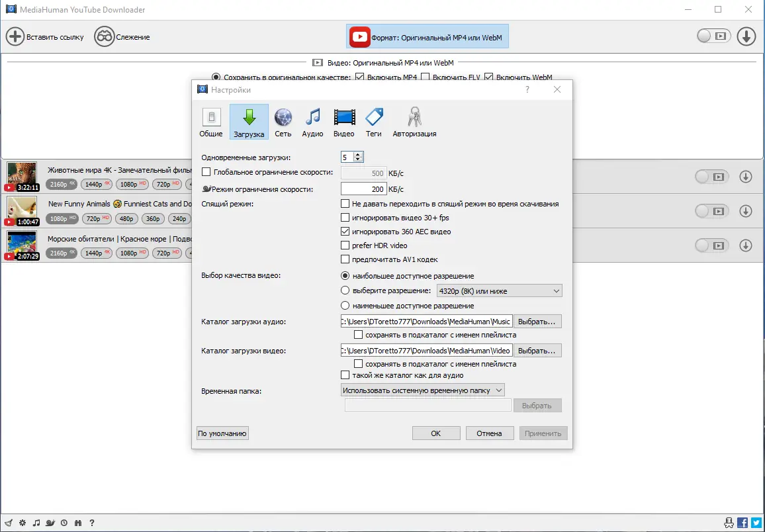
Task: Click Выбрать for video download folder
Action: click(537, 351)
